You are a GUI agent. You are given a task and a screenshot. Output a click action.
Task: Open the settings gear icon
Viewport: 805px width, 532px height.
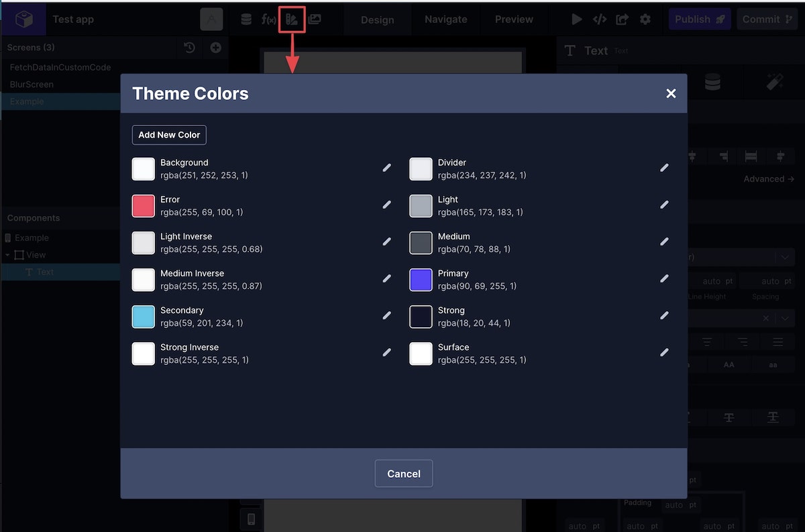pos(645,19)
